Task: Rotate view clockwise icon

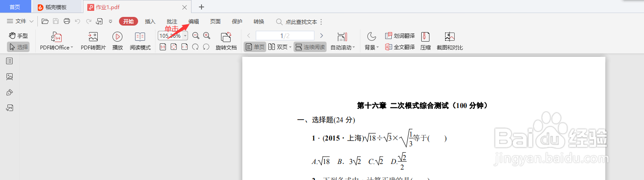Action: coord(195,47)
